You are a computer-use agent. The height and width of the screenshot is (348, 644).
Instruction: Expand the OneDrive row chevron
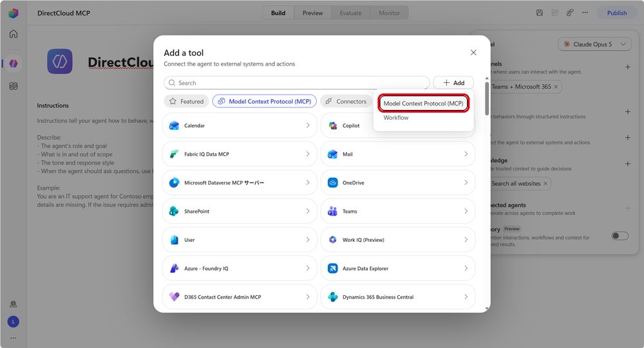click(x=466, y=182)
